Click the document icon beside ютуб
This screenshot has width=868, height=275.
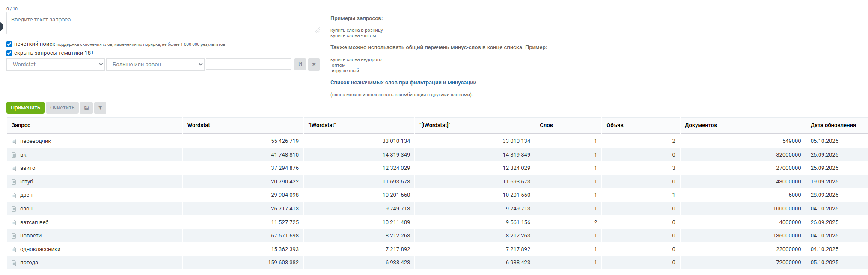pyautogui.click(x=14, y=182)
